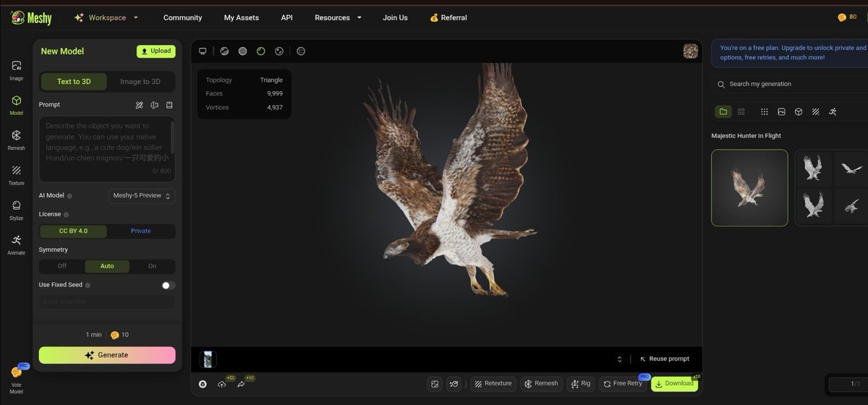Open the Workspace dropdown
The width and height of the screenshot is (868, 405).
tap(106, 17)
